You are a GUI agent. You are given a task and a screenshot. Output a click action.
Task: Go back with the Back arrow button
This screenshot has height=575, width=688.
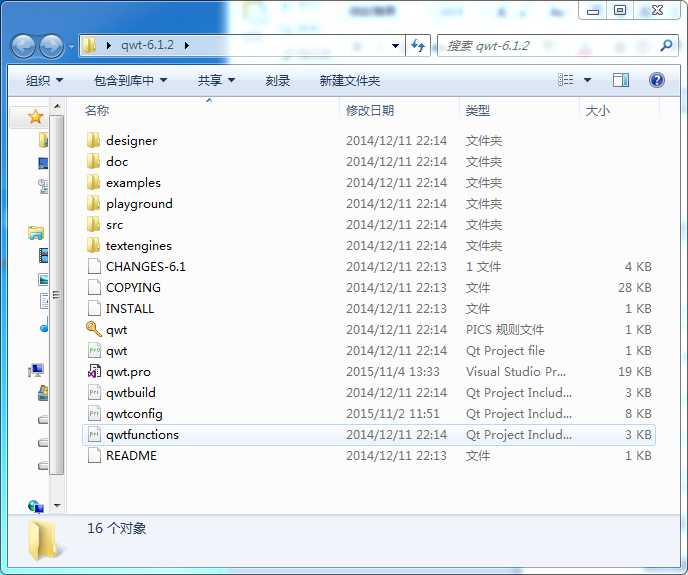click(23, 46)
